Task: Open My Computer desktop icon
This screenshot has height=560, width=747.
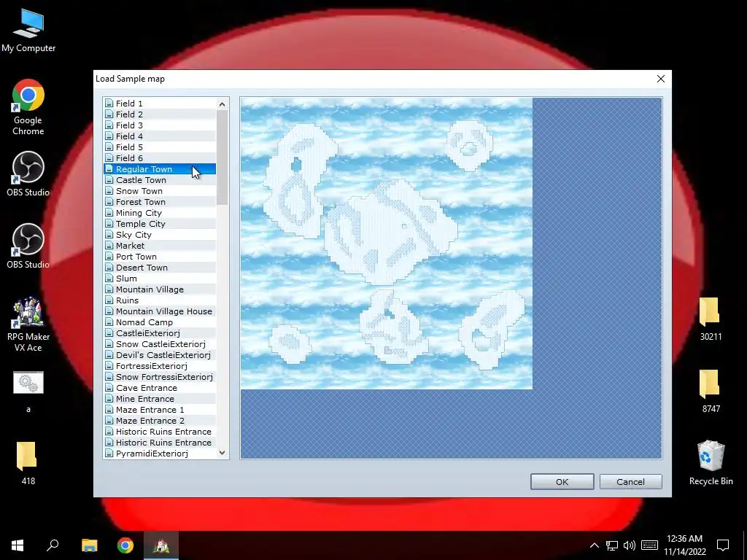Action: (x=28, y=31)
